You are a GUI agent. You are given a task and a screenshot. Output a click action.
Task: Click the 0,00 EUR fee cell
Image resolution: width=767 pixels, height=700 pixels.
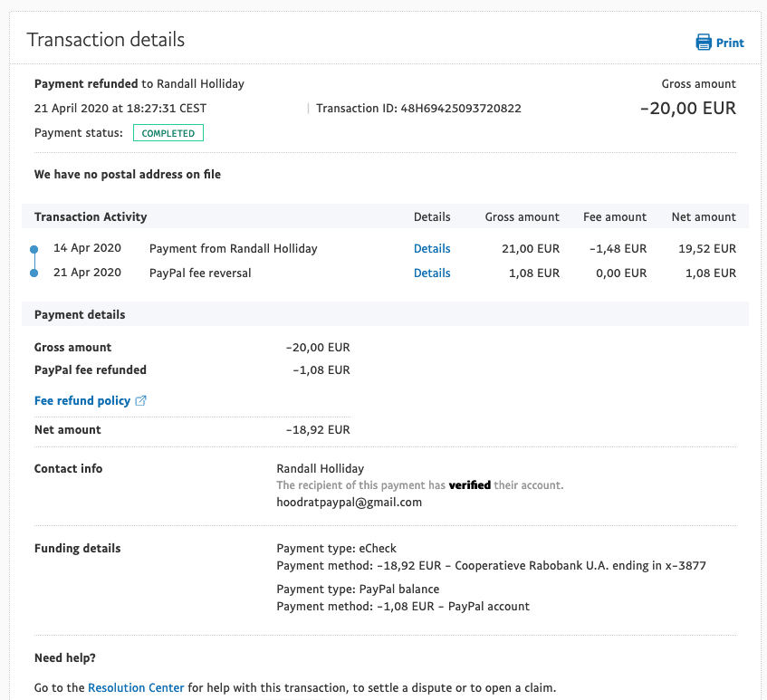(621, 273)
